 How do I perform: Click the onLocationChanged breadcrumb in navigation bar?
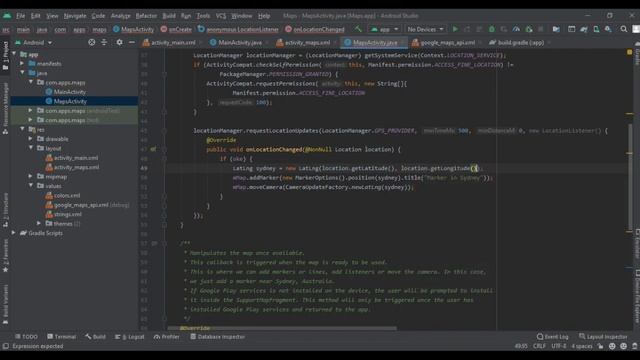click(315, 29)
